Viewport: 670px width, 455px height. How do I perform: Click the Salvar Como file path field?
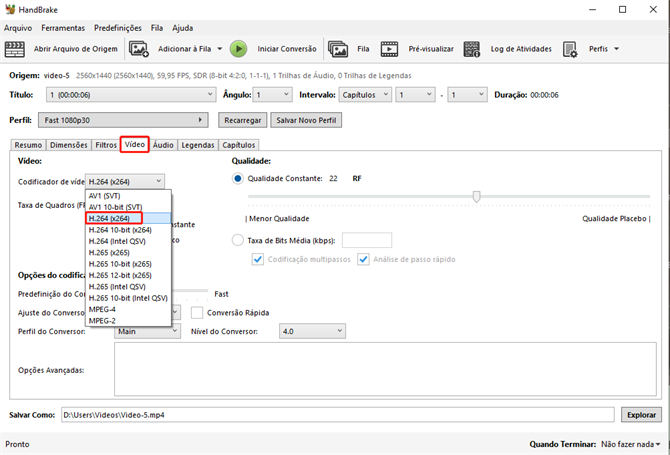coord(336,414)
